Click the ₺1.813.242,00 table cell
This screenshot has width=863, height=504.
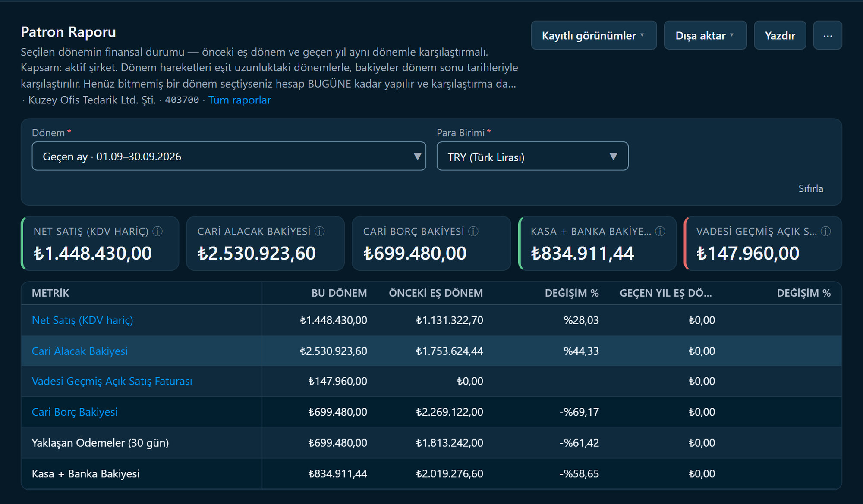point(449,443)
